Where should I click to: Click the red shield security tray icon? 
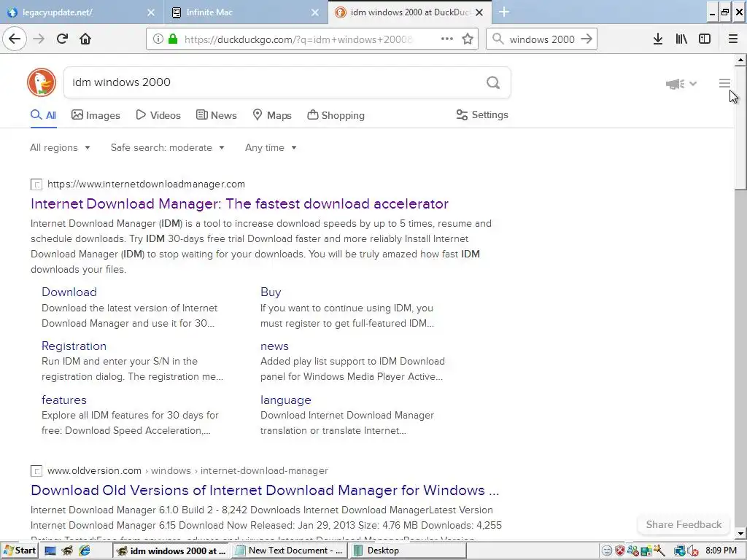[620, 551]
